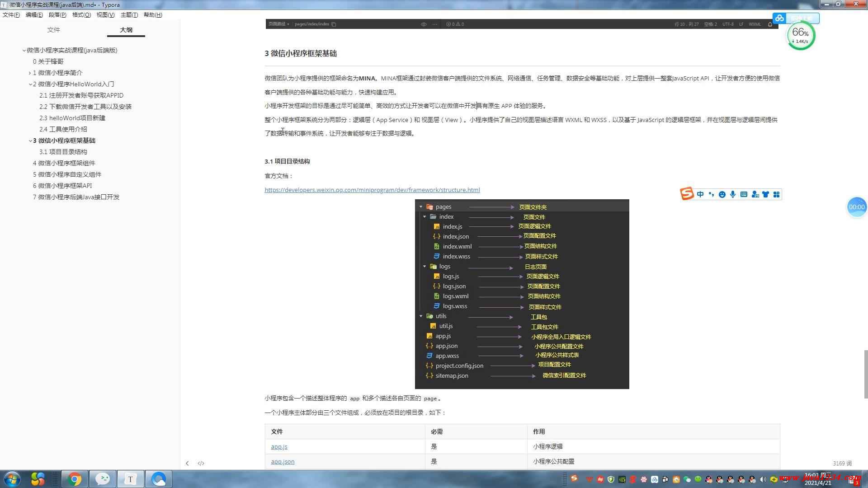The width and height of the screenshot is (868, 488).
Task: Open the 文件(F) menu
Action: [11, 15]
